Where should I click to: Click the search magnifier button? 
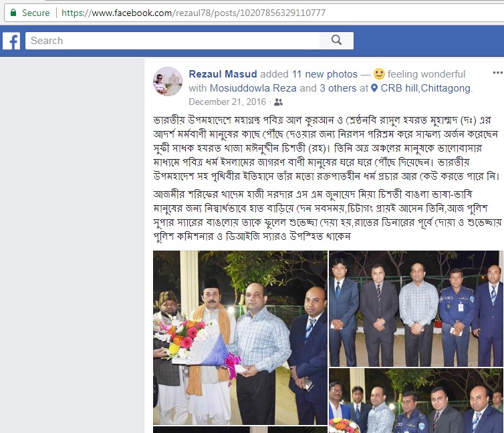(x=336, y=41)
